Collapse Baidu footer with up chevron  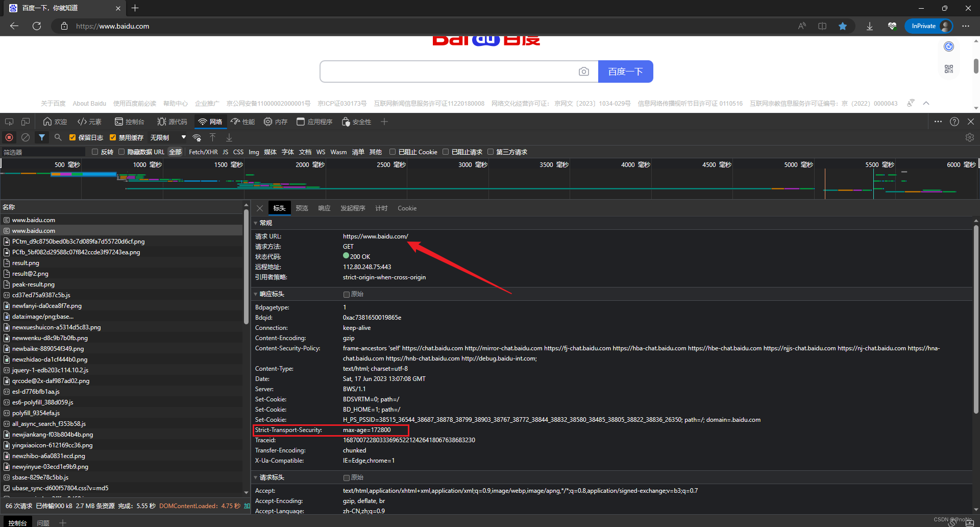pos(926,103)
